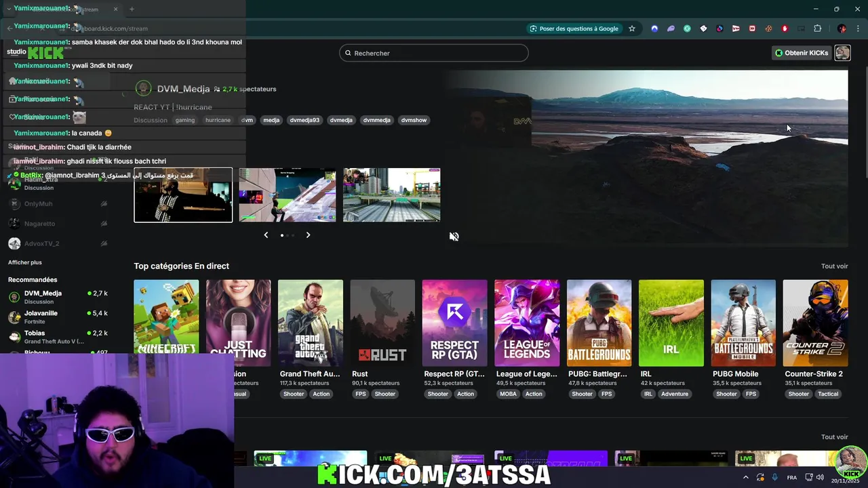Select the first featured stream thumbnail
This screenshot has height=488, width=868.
tap(183, 195)
